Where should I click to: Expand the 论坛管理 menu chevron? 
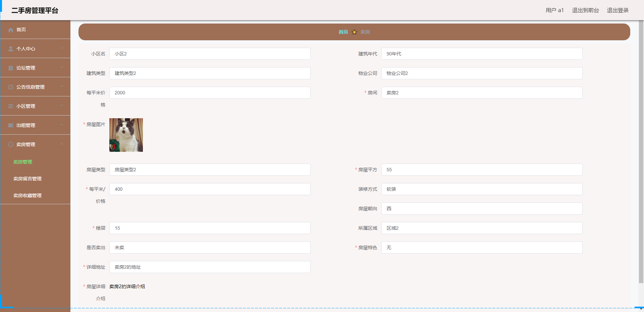pos(62,68)
